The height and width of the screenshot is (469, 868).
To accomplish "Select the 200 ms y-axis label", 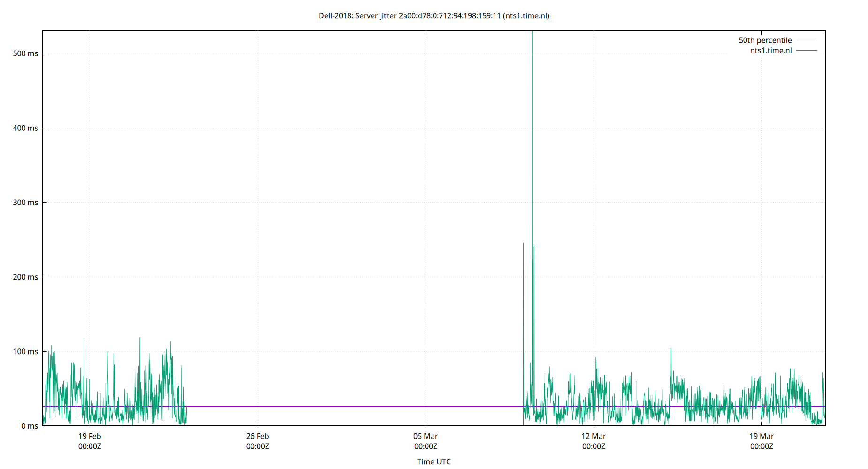I will [26, 277].
